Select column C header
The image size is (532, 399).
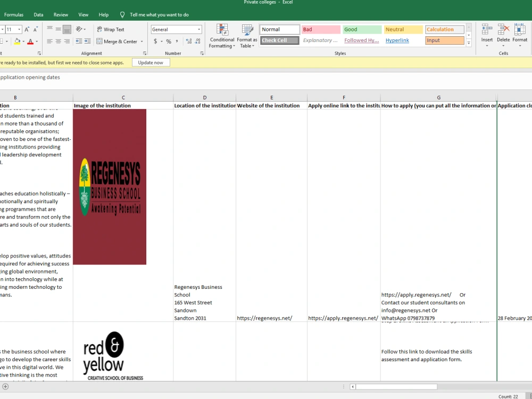pyautogui.click(x=123, y=97)
